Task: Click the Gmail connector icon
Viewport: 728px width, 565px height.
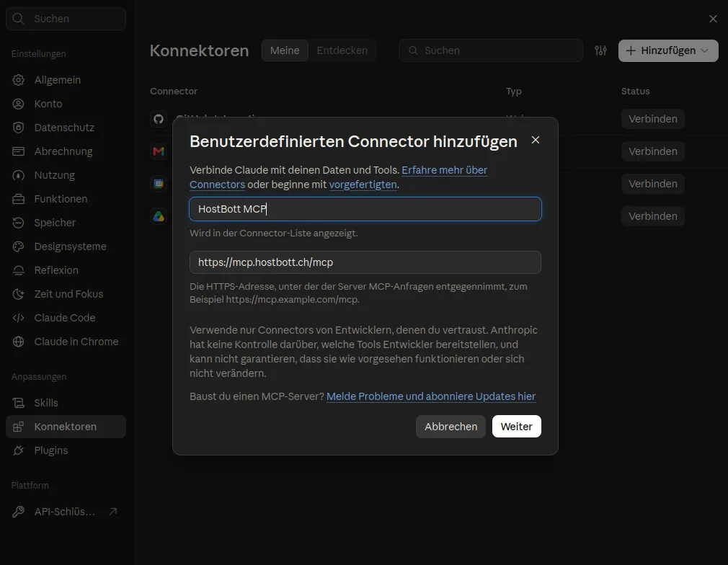Action: click(159, 151)
